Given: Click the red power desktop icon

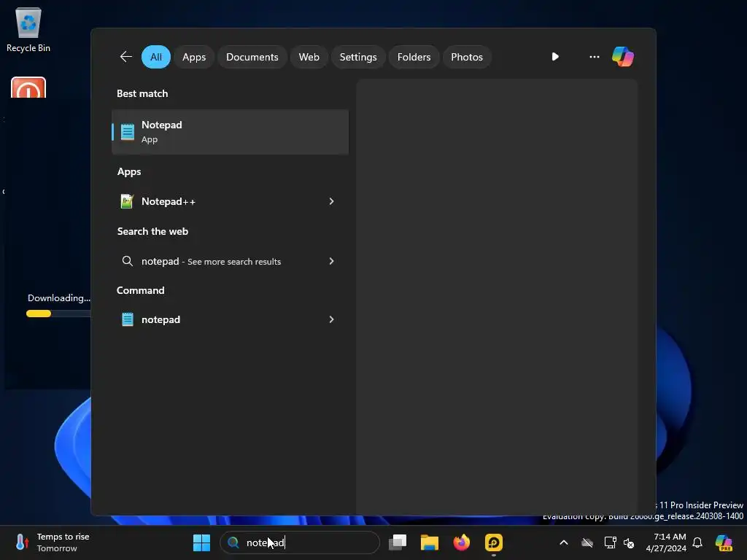Looking at the screenshot, I should pos(28,87).
